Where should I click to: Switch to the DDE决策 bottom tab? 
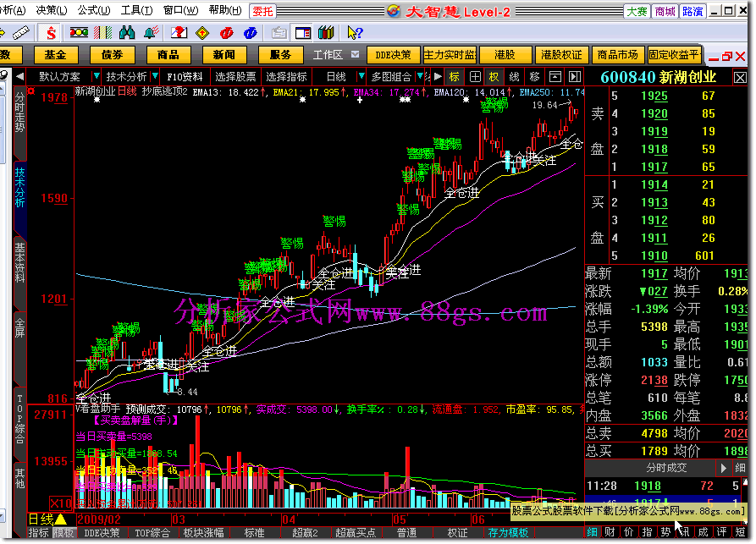click(102, 532)
